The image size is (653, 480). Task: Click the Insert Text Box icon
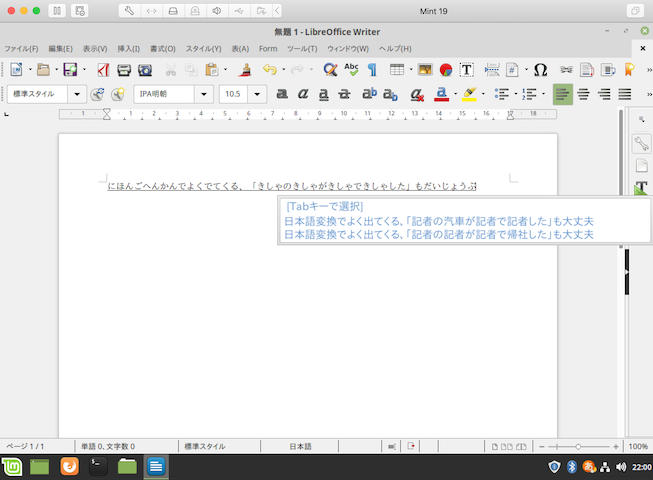point(466,70)
